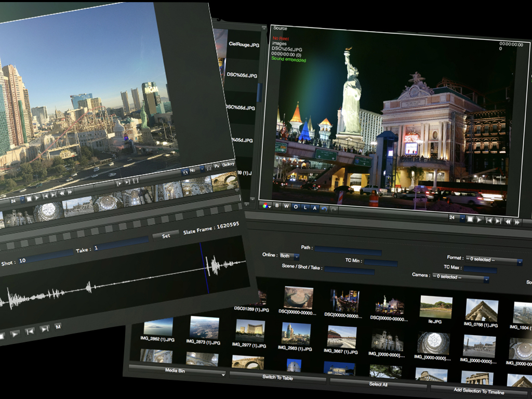Screen dimensions: 532x399
Task: Toggle the B overlay button
Action: click(277, 206)
